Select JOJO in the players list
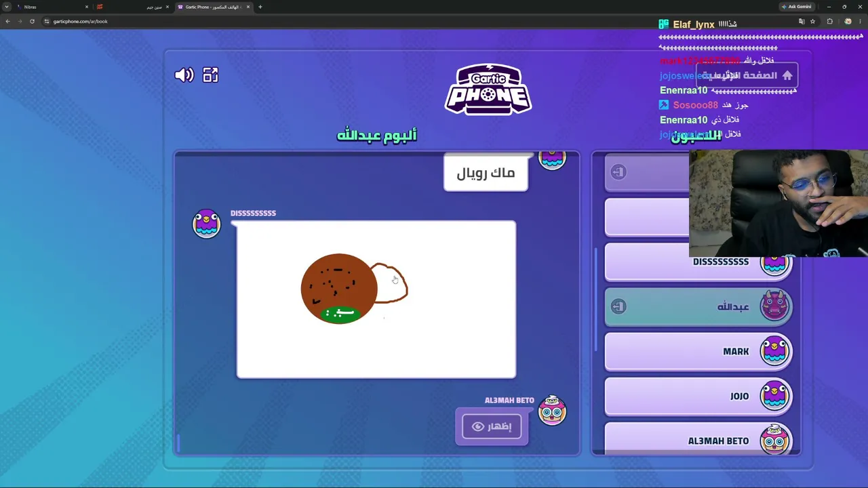 (698, 396)
